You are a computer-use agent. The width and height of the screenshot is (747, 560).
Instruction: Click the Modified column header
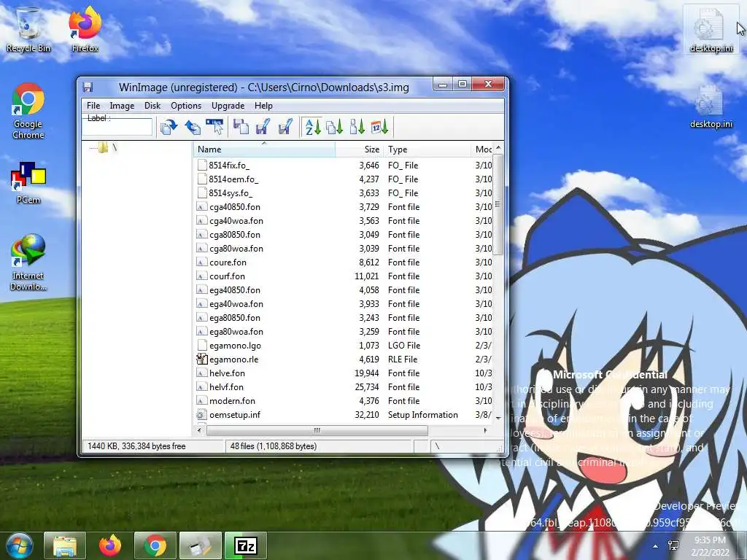(482, 149)
